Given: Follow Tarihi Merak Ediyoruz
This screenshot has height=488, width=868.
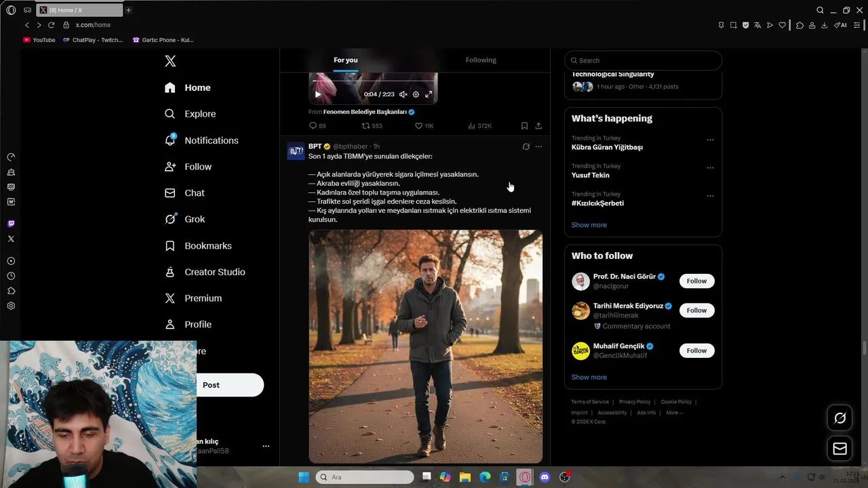Looking at the screenshot, I should click(x=696, y=310).
